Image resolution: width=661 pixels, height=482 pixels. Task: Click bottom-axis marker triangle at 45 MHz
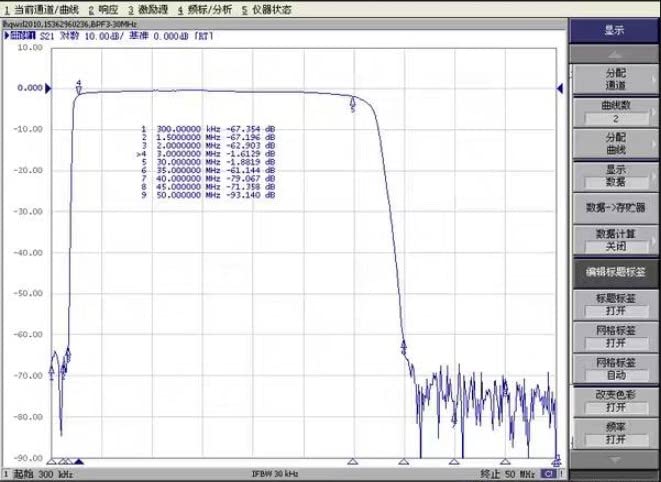pos(505,461)
